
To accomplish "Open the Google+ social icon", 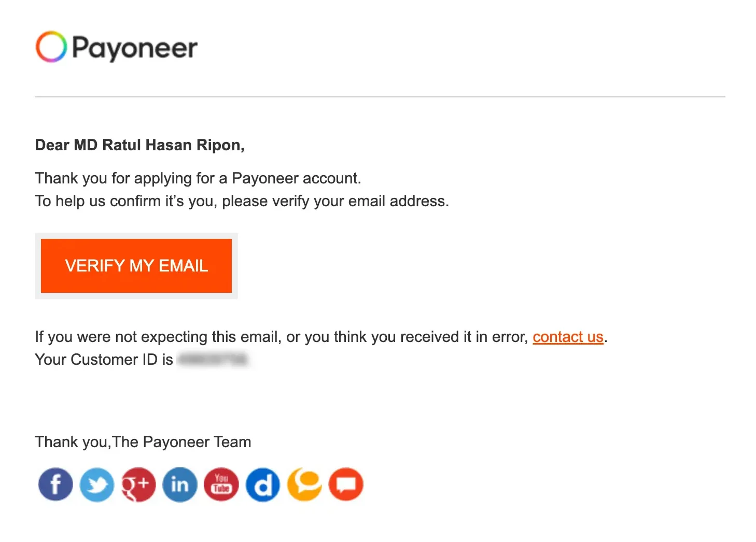I will tap(138, 484).
